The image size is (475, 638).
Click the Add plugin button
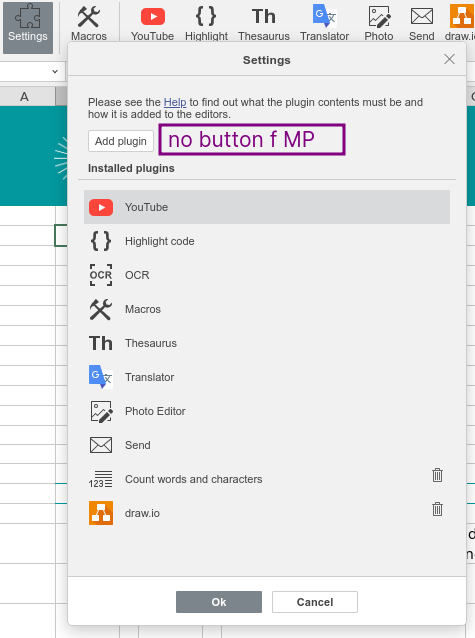tap(121, 141)
